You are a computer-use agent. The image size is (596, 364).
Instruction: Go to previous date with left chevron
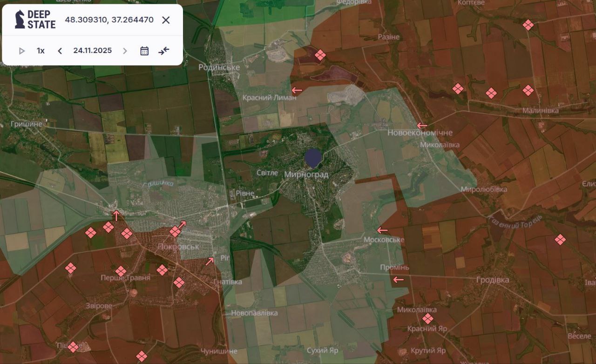click(60, 51)
